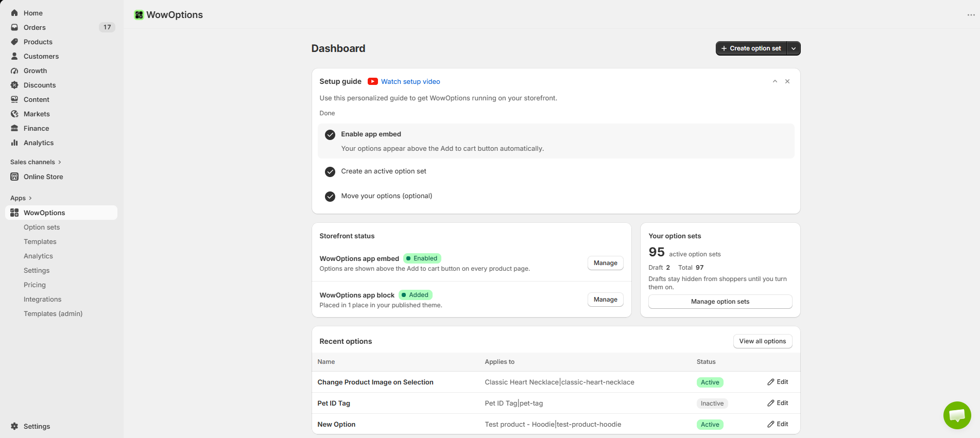Image resolution: width=980 pixels, height=438 pixels.
Task: Click the Discounts badge icon
Action: click(x=14, y=85)
